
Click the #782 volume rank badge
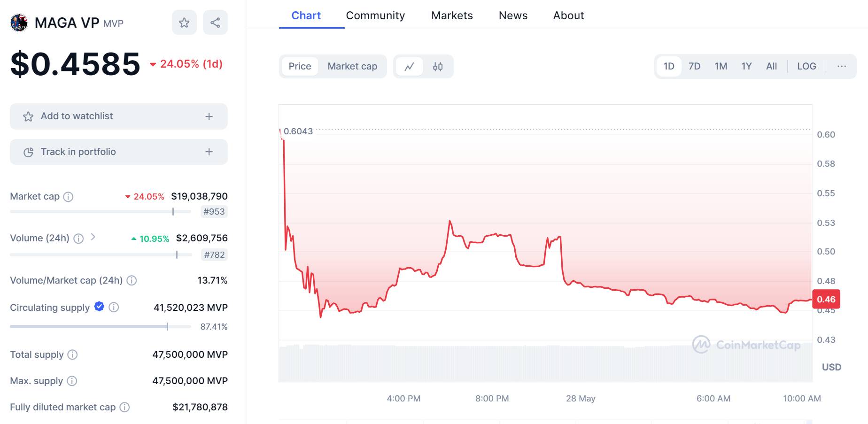point(215,255)
